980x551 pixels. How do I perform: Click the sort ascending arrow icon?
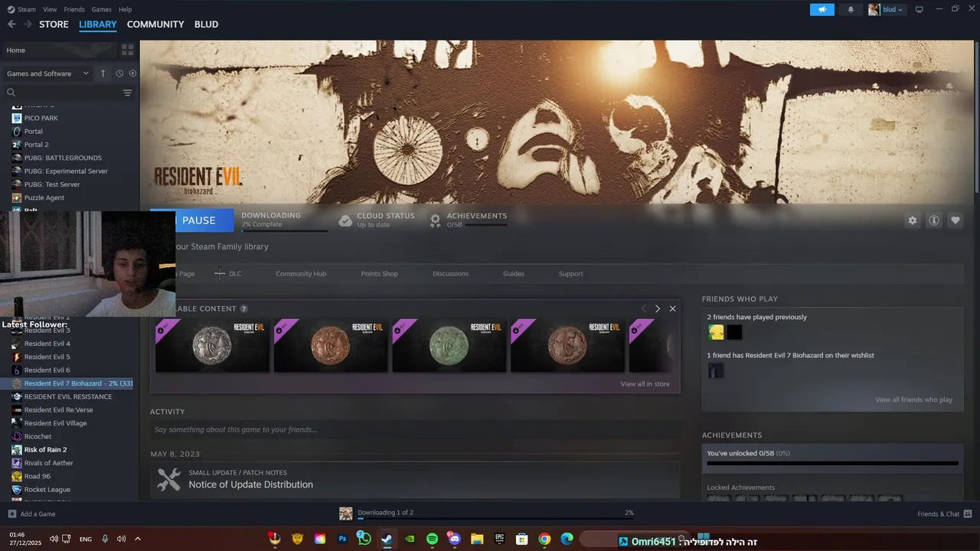(103, 73)
